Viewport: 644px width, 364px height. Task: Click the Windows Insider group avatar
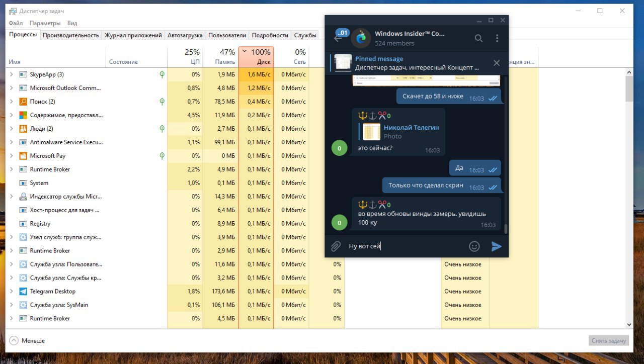360,38
